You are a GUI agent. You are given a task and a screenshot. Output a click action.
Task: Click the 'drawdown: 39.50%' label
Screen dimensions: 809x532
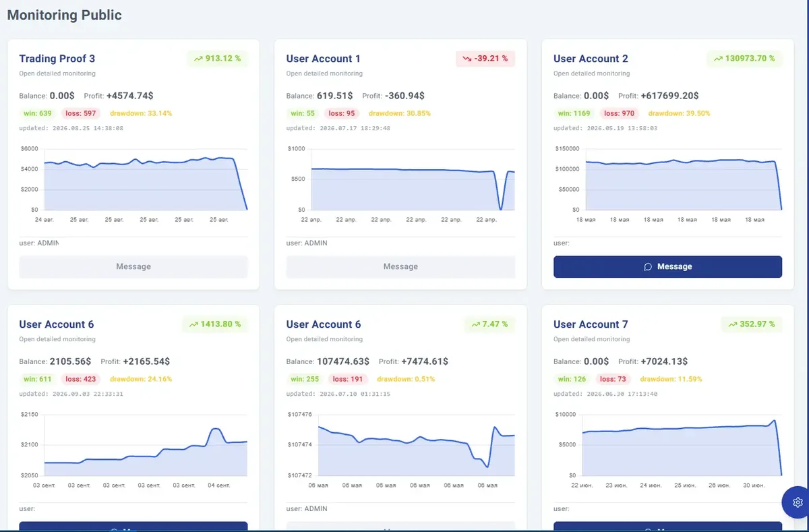[679, 113]
